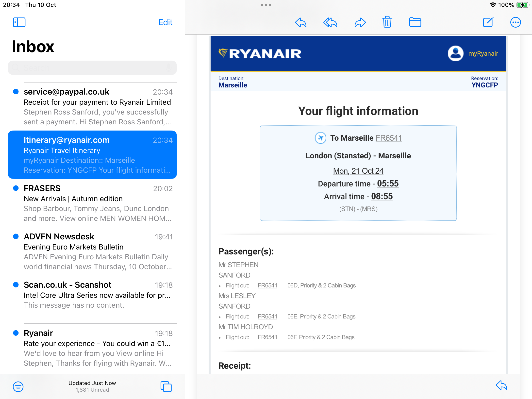This screenshot has height=399, width=532.
Task: Tap the dictation microphone in search field
Action: pos(168,67)
